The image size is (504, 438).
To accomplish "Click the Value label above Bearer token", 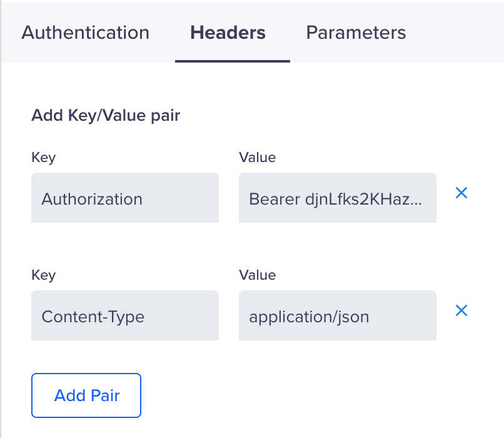I will click(257, 158).
